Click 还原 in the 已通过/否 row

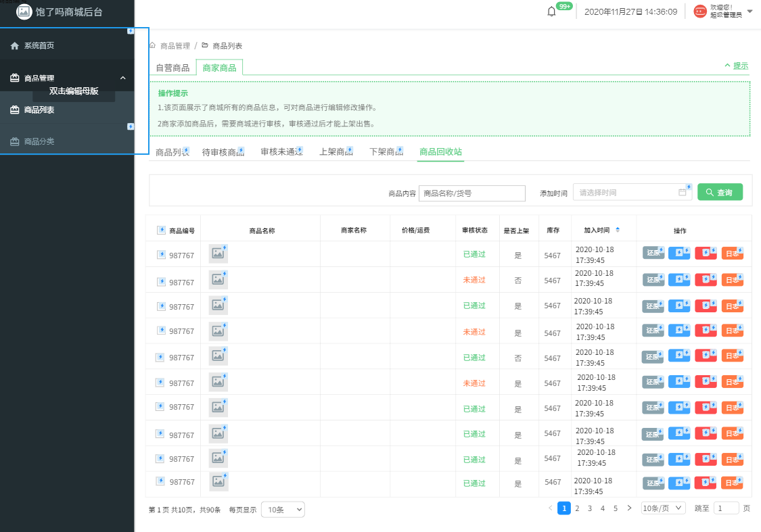[653, 356]
